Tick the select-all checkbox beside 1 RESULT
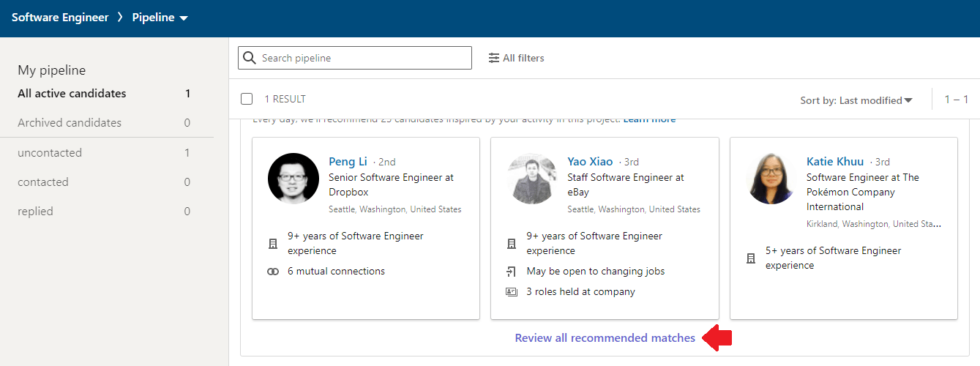Viewport: 980px width, 366px height. point(247,99)
